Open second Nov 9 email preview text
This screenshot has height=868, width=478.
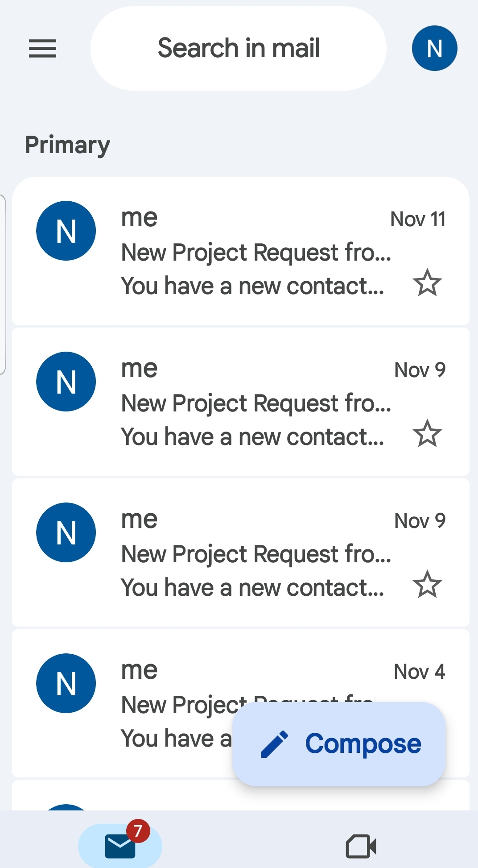[252, 588]
